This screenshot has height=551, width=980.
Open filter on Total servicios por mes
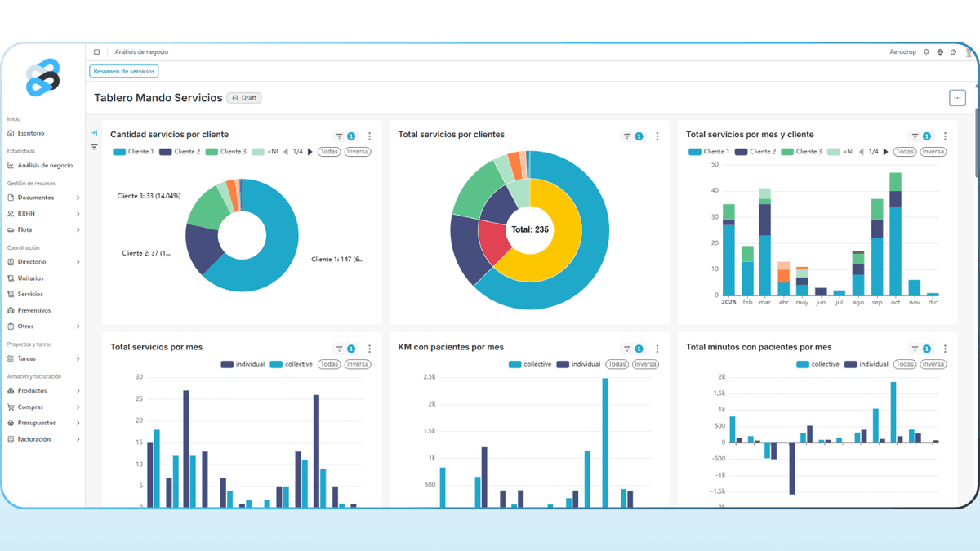click(345, 349)
